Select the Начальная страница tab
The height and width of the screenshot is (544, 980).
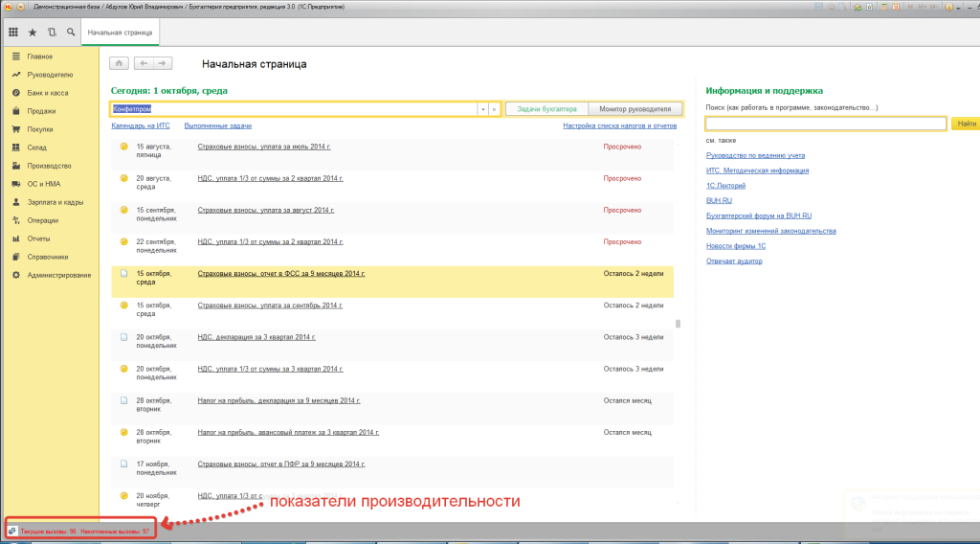120,33
